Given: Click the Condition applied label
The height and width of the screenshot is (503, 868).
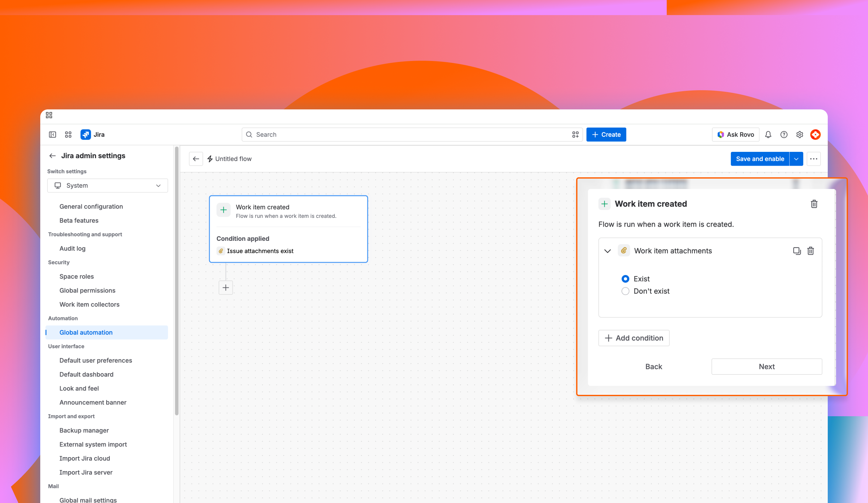Looking at the screenshot, I should [243, 239].
